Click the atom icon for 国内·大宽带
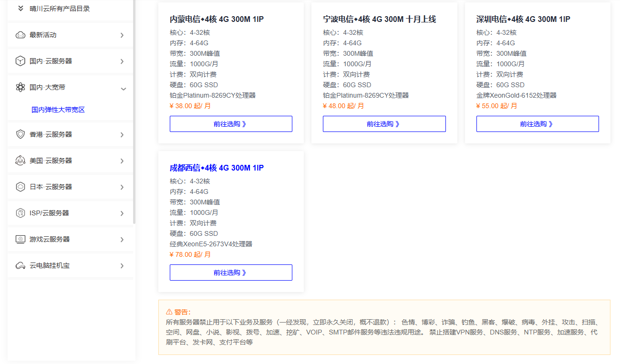This screenshot has height=364, width=620. tap(21, 87)
